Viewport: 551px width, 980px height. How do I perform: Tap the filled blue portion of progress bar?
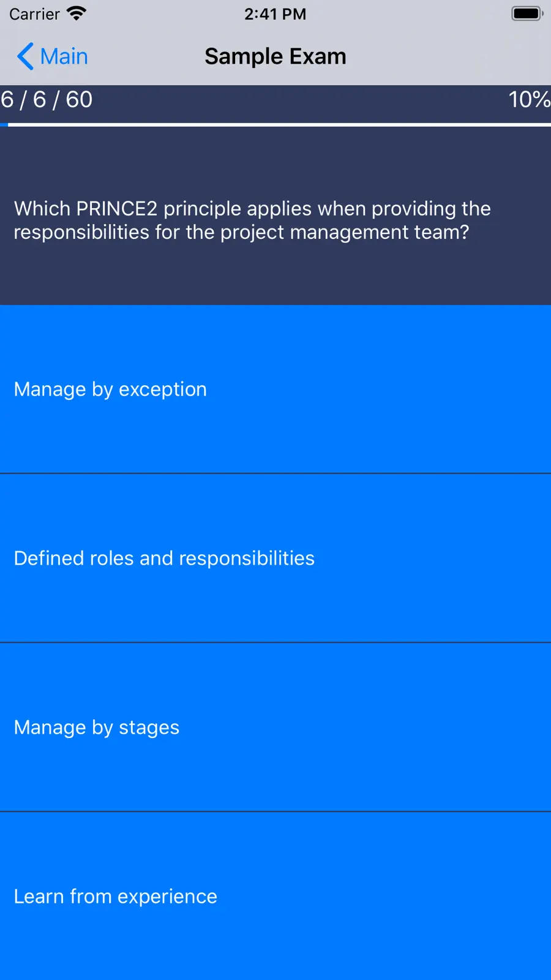(x=4, y=125)
